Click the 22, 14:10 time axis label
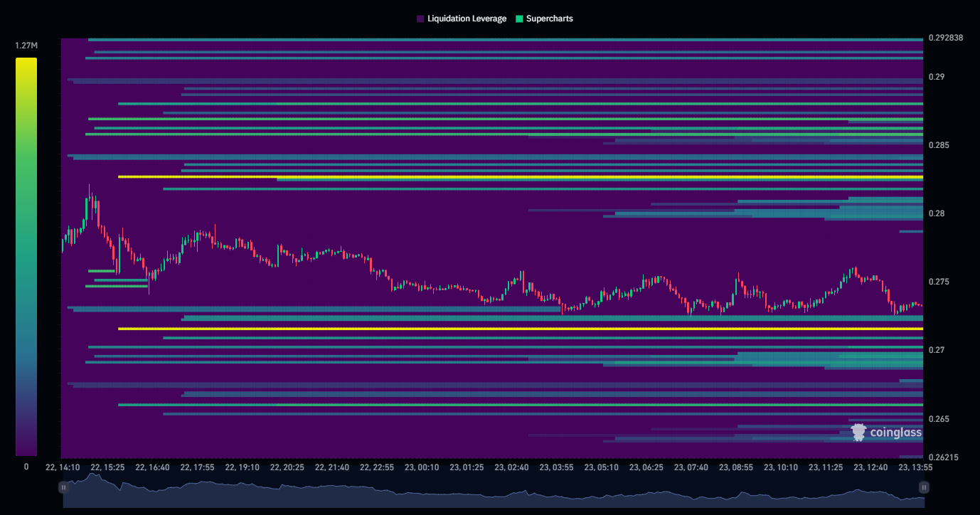 [62, 467]
